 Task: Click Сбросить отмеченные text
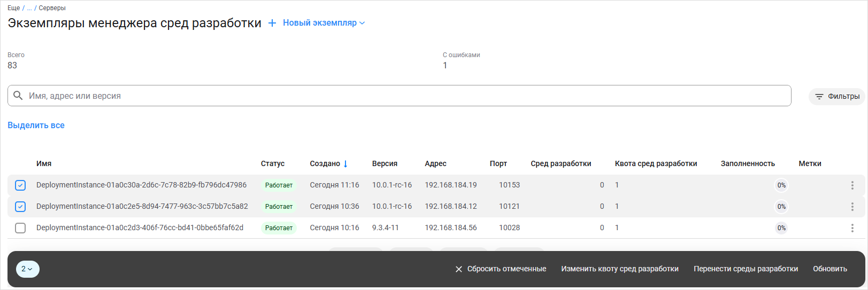[506, 269]
